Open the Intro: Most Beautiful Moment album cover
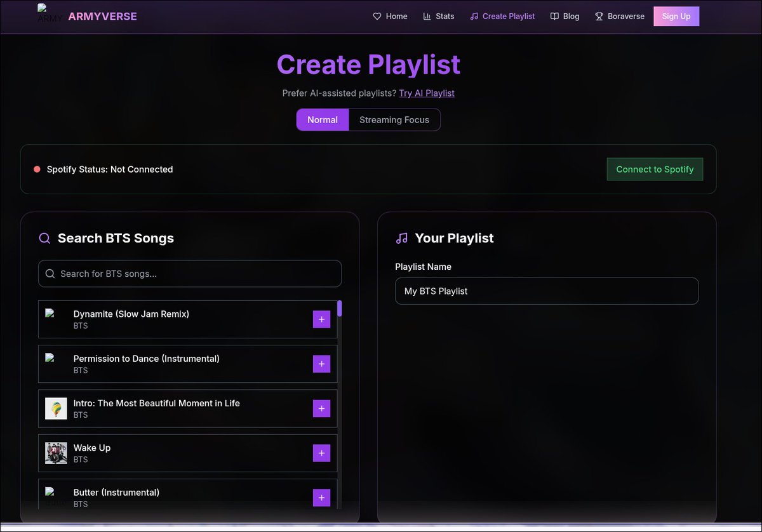Viewport: 762px width, 532px height. click(56, 408)
